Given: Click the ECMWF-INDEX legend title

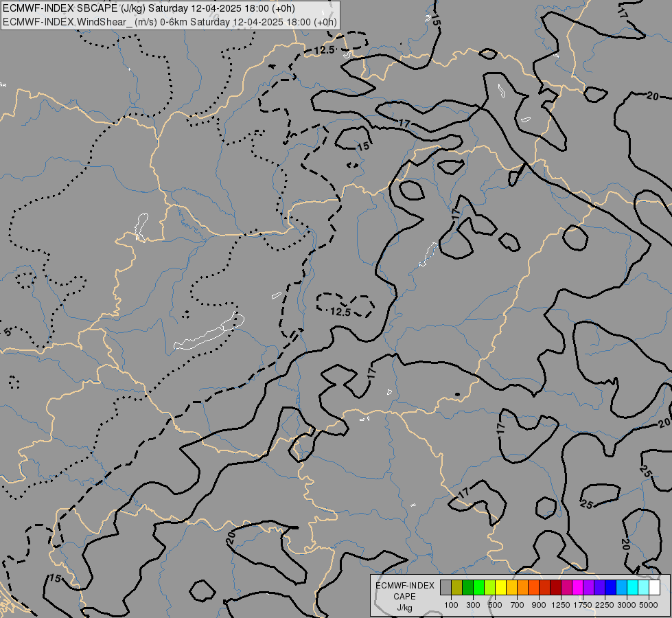Looking at the screenshot, I should tap(405, 586).
